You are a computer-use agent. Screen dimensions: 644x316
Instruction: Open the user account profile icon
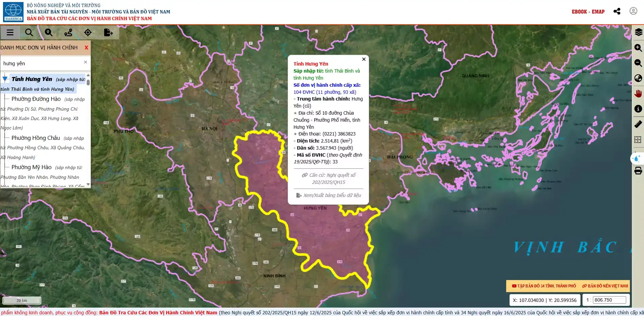(633, 11)
